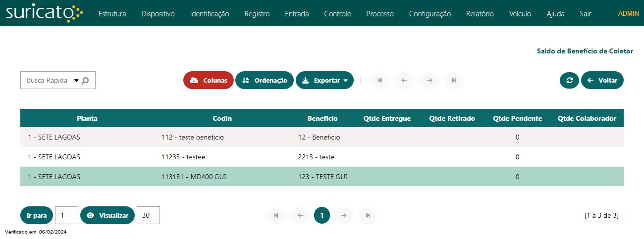Open the Relatório menu
Image resolution: width=644 pixels, height=239 pixels.
[480, 14]
